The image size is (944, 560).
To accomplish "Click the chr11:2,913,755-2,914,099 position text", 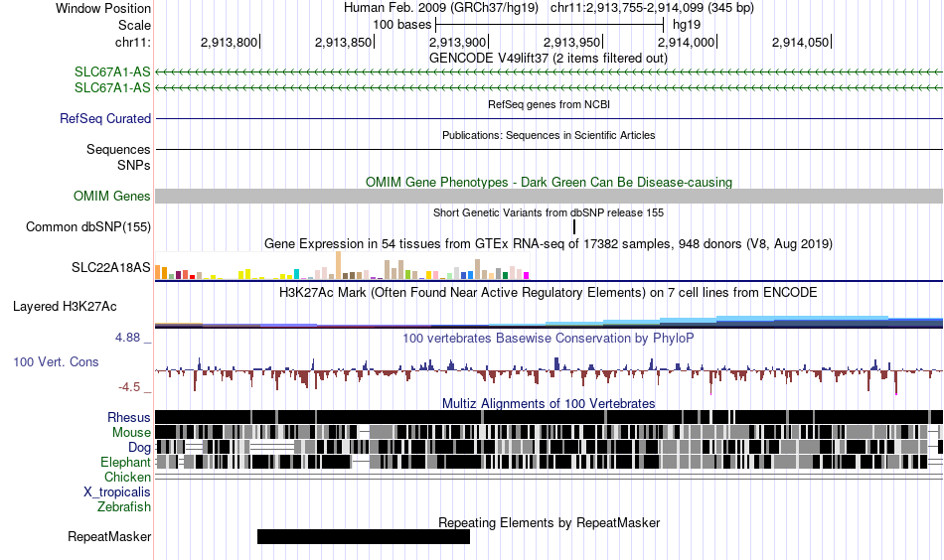I will pos(652,8).
